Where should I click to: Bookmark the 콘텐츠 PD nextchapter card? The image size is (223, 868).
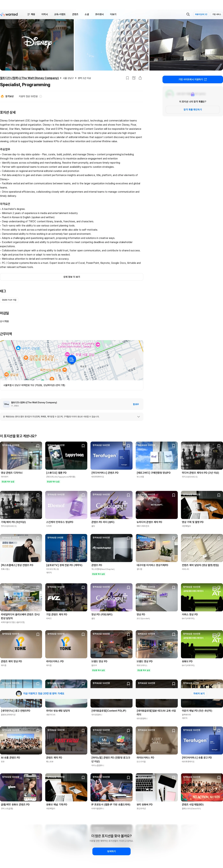coord(129,538)
